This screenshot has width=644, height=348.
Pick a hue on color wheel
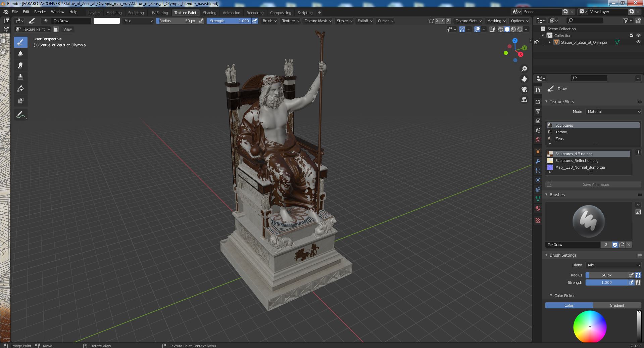click(x=590, y=327)
